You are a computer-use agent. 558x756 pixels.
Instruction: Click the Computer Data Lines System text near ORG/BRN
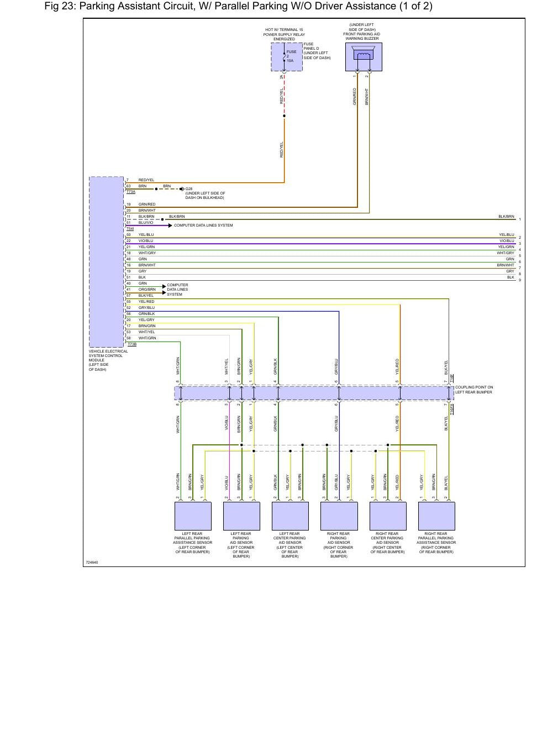point(177,290)
